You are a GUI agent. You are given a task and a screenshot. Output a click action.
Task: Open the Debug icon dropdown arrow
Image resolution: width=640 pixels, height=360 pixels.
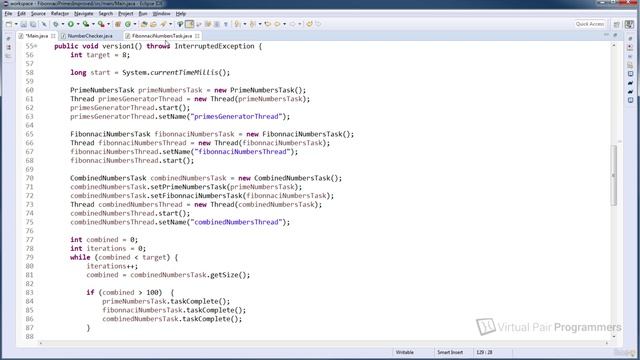pyautogui.click(x=62, y=24)
